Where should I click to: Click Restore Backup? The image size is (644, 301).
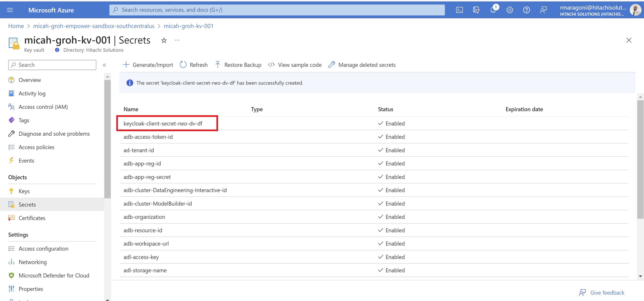tap(238, 65)
